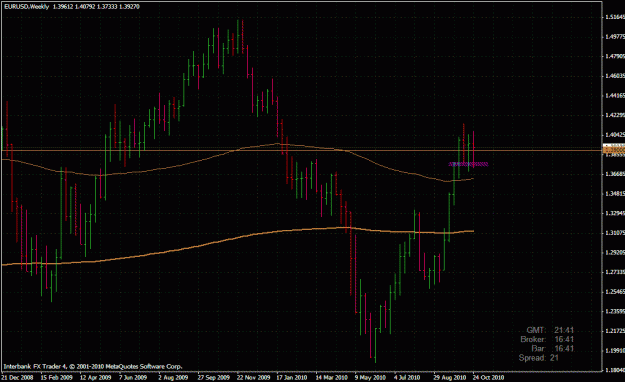Select the 2 Aug 2009 date label
Image resolution: width=625 pixels, height=382 pixels.
coord(173,377)
